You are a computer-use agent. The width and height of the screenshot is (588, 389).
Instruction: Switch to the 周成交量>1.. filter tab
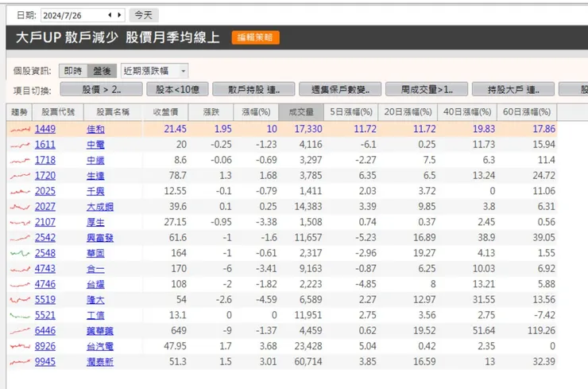(x=427, y=89)
